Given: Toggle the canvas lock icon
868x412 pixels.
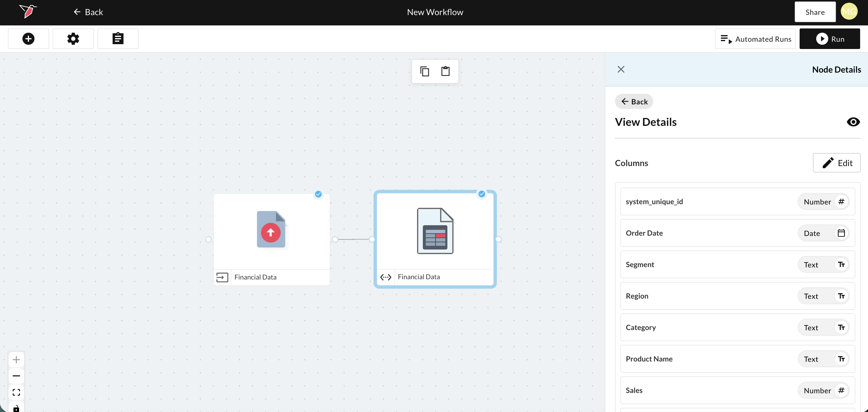Looking at the screenshot, I should [16, 408].
